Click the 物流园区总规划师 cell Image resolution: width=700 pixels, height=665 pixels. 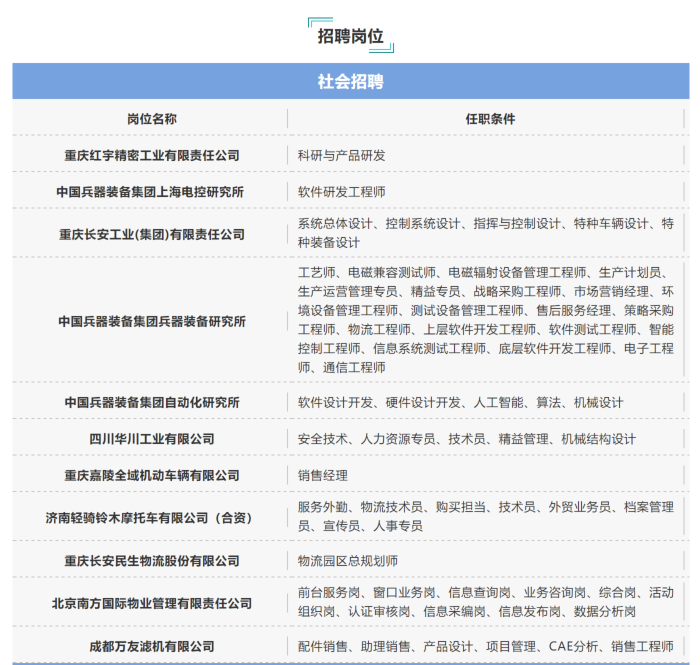tap(348, 561)
